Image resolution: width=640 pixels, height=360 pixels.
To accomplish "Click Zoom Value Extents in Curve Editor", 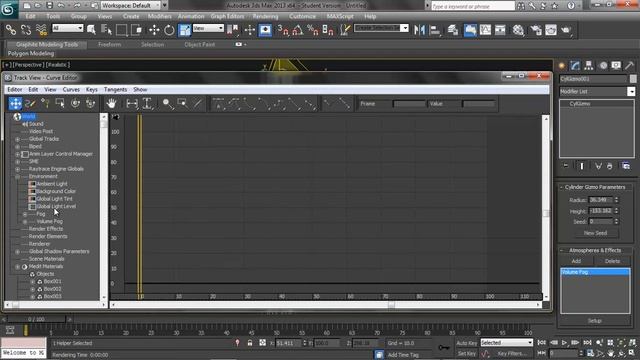I will click(x=147, y=104).
